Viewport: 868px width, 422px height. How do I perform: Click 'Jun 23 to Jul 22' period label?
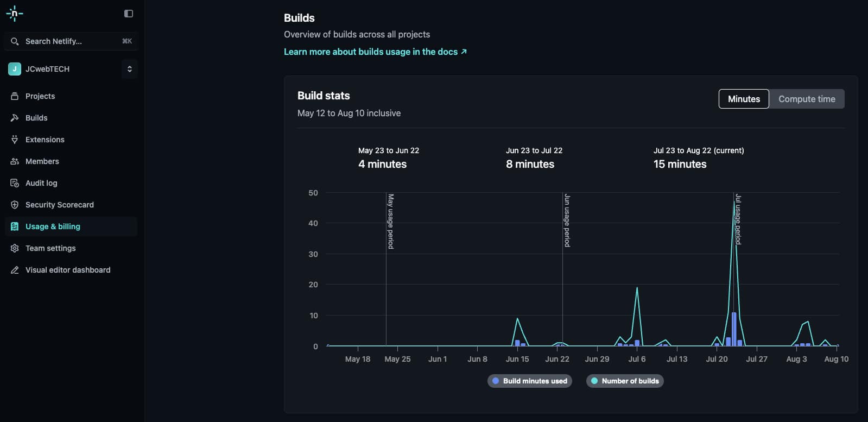click(x=534, y=150)
